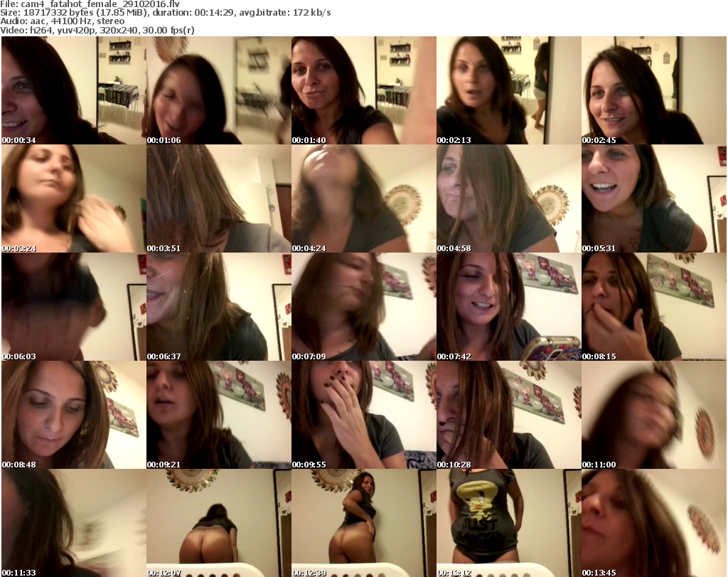728x577 pixels.
Task: Click the final frame at 00:13:45
Action: [653, 523]
